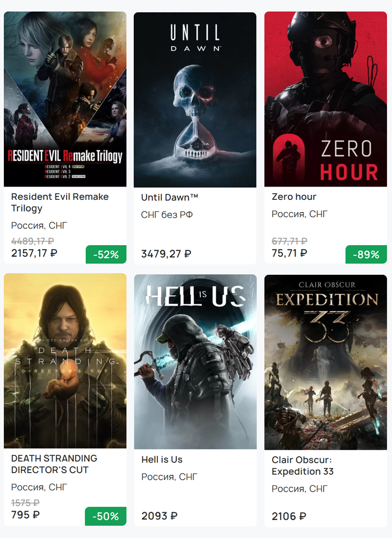The height and width of the screenshot is (538, 392).
Task: Click the 2093 ₽ Hell is Us price
Action: [x=160, y=516]
